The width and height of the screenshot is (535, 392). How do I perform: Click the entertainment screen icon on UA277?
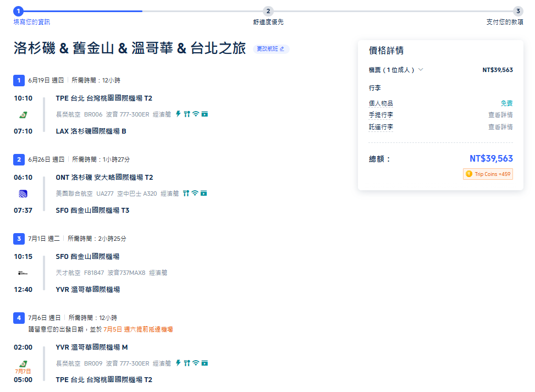[203, 194]
